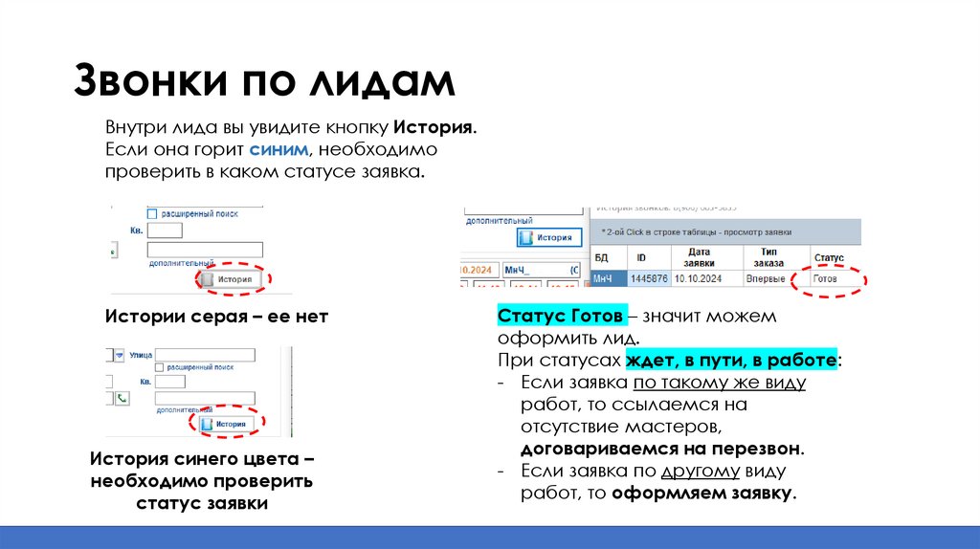
Task: Click bold 'оформляем заявку' text
Action: pos(702,493)
